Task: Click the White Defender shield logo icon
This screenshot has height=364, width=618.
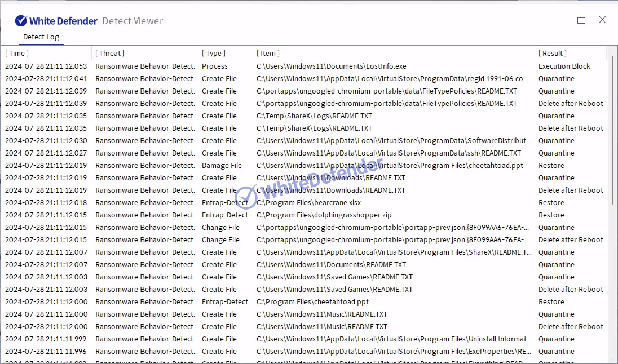Action: tap(21, 21)
